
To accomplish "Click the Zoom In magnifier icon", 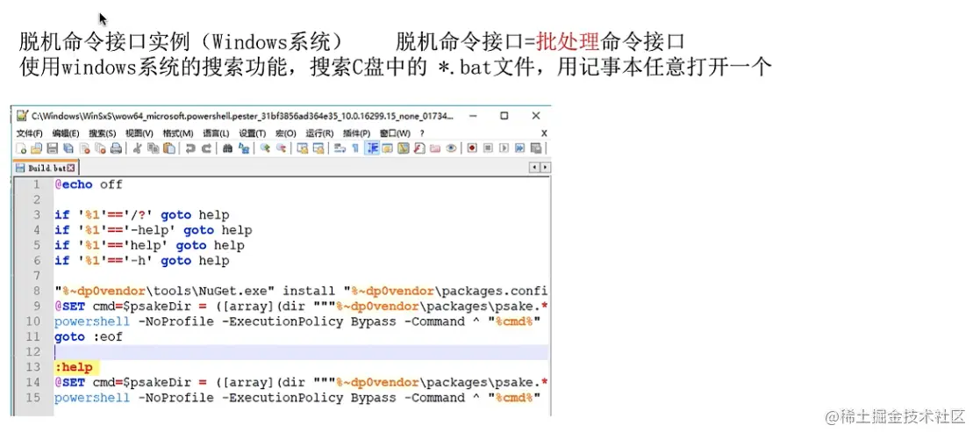I will 265,148.
